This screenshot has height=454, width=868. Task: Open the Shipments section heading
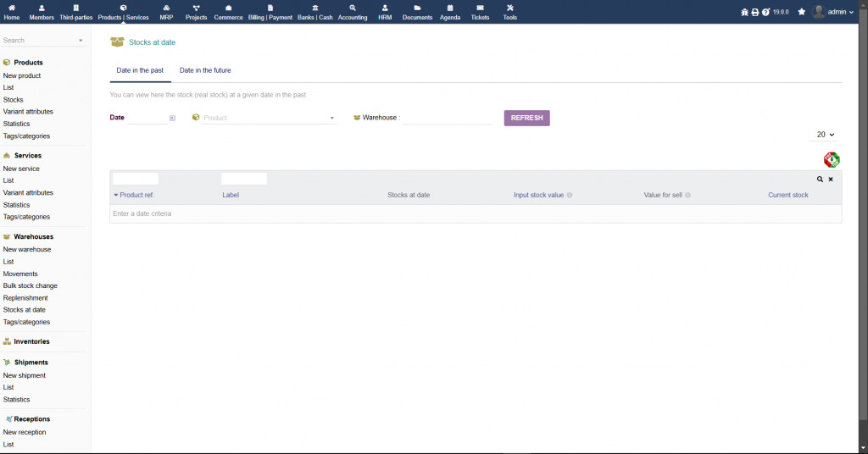click(x=31, y=363)
